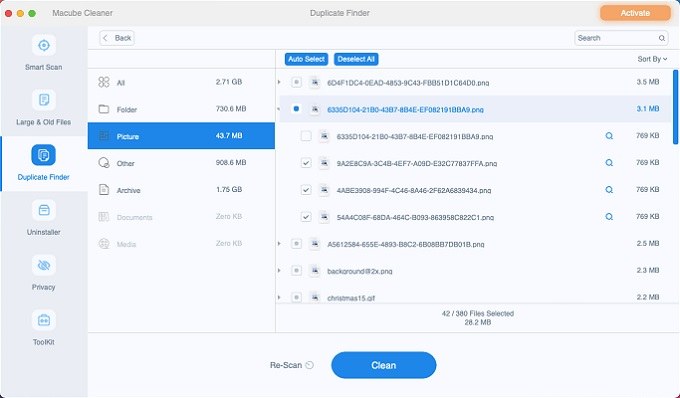This screenshot has height=398, width=680.
Task: Select the Folder category
Action: click(181, 109)
